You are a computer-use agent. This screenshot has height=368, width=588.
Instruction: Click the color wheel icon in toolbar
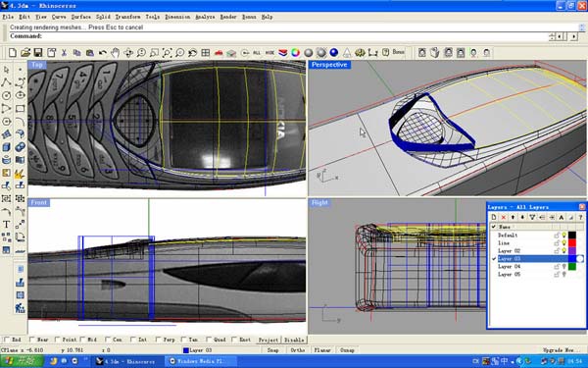[296, 53]
